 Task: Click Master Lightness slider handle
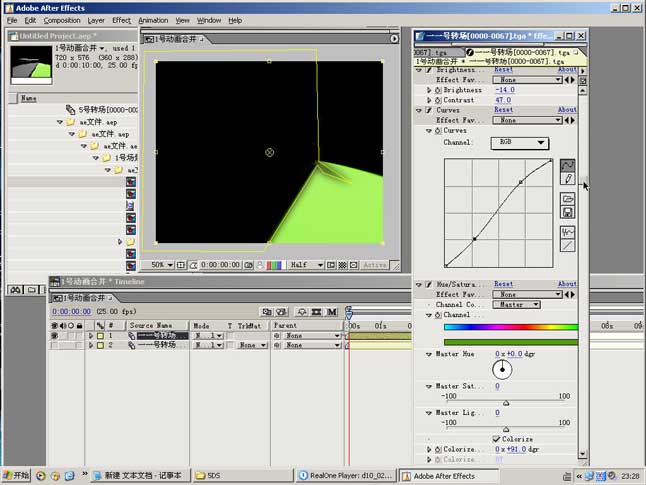pyautogui.click(x=506, y=429)
